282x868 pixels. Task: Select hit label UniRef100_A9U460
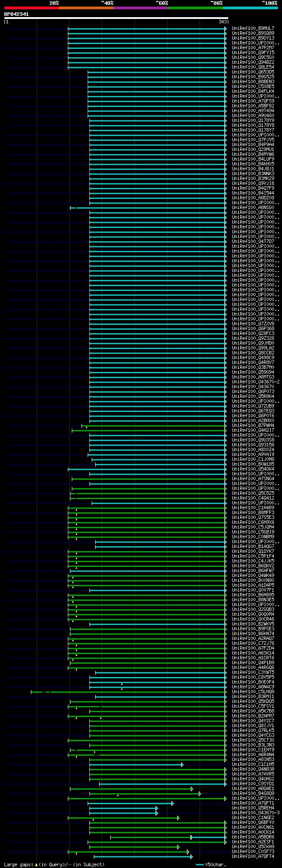pos(253,116)
